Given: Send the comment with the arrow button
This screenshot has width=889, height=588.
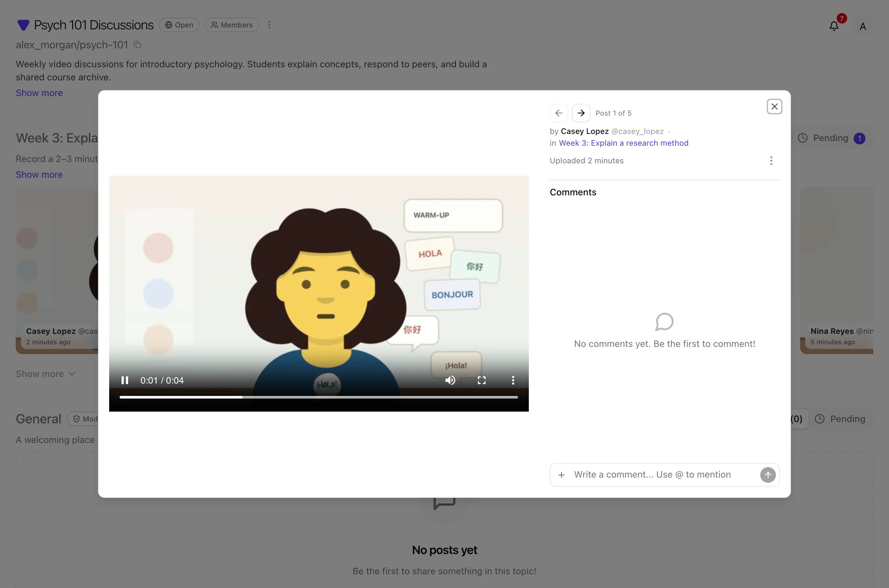Looking at the screenshot, I should [767, 475].
